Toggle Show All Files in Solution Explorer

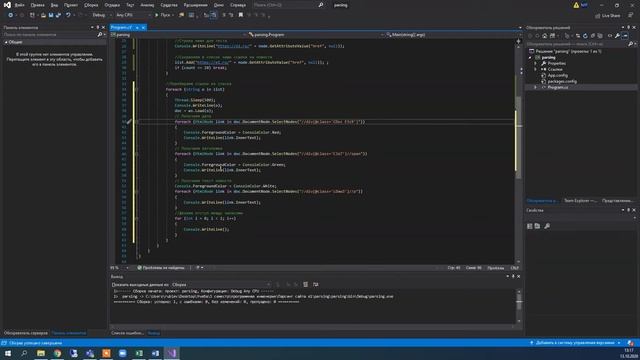[x=600, y=36]
